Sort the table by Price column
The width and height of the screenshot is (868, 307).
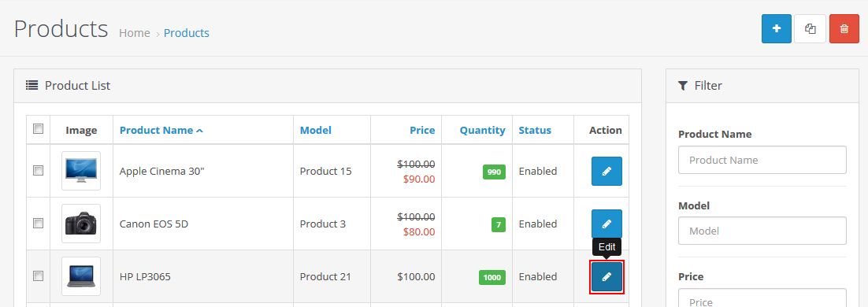click(422, 130)
